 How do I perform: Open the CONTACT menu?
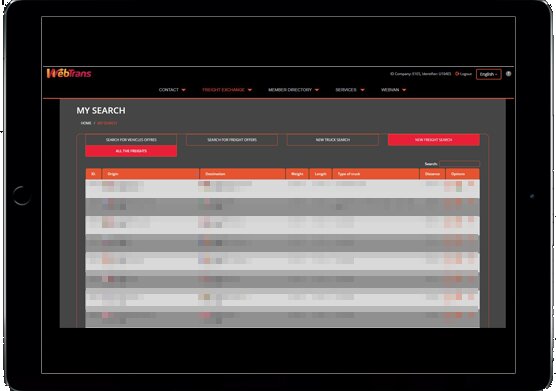coord(172,90)
